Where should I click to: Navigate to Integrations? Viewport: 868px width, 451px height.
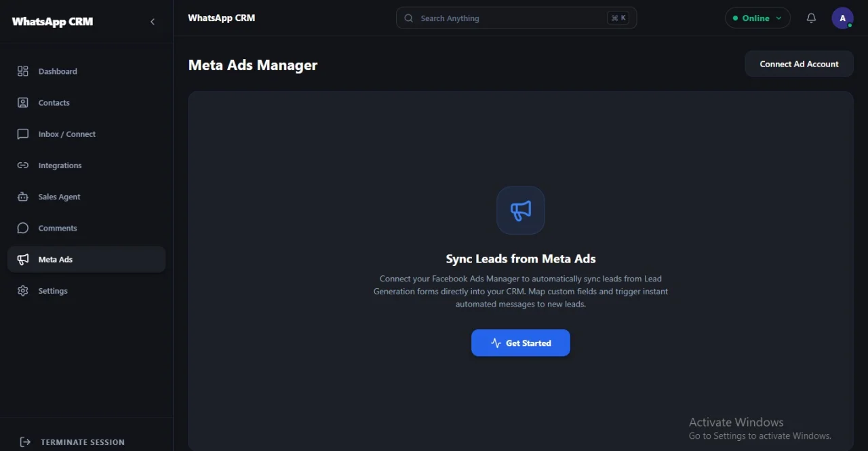tap(86, 165)
